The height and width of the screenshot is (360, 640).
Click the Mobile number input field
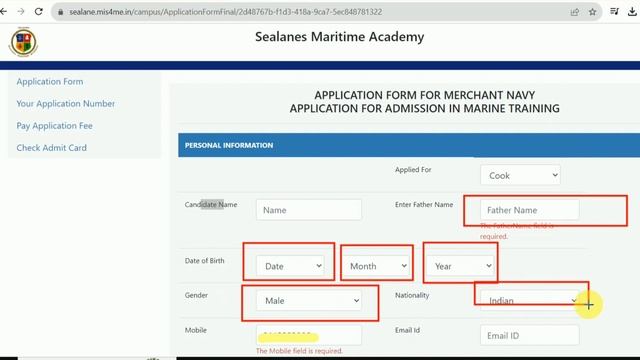(309, 336)
